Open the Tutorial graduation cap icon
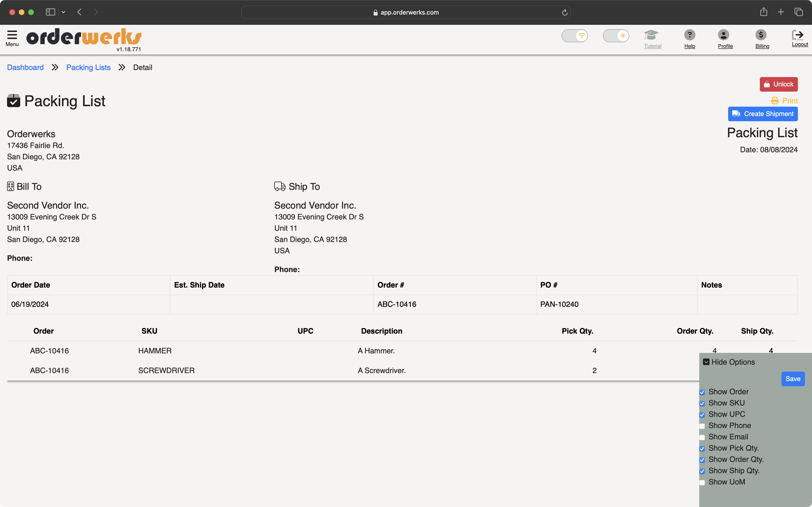 pyautogui.click(x=651, y=35)
